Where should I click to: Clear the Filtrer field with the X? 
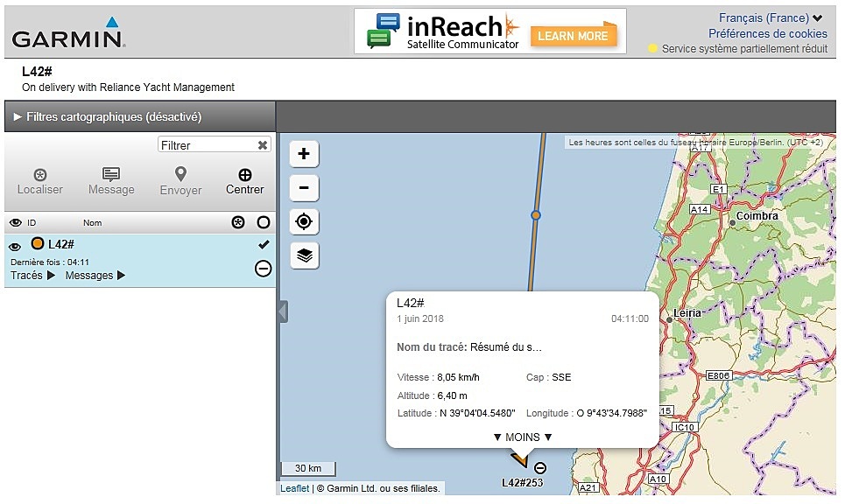tap(263, 145)
